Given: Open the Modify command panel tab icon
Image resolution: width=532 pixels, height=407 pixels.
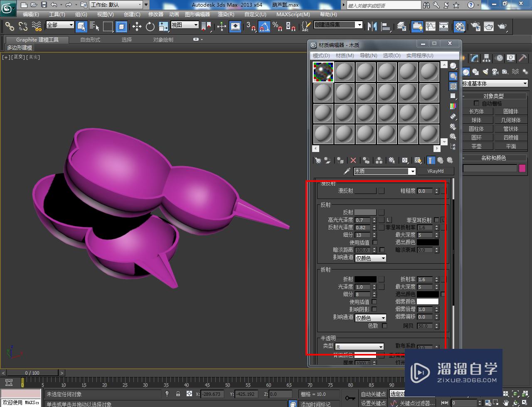Looking at the screenshot, I should click(x=474, y=58).
